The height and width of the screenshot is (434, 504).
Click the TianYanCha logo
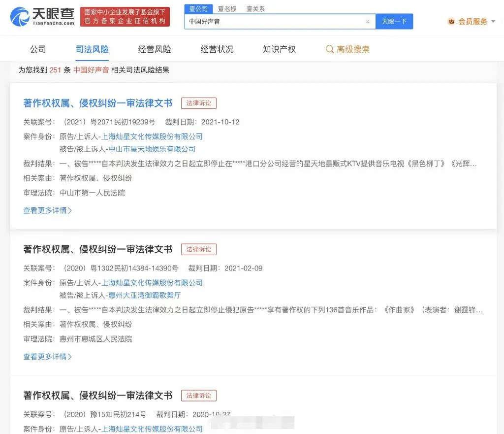pos(42,17)
